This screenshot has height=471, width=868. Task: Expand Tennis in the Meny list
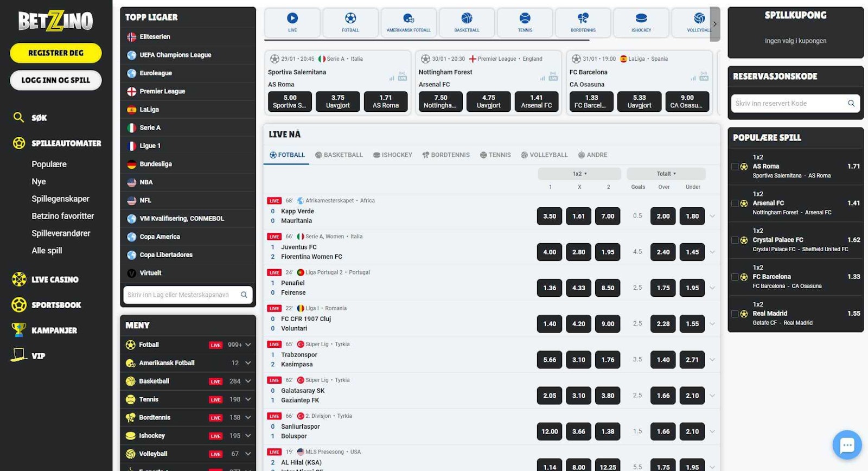248,399
